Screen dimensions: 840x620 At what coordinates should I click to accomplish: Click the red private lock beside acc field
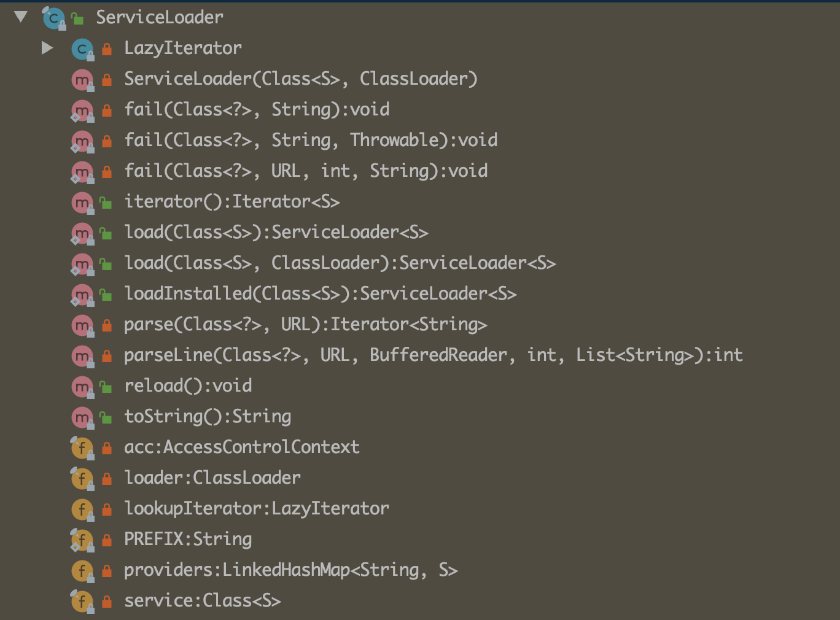[x=106, y=447]
